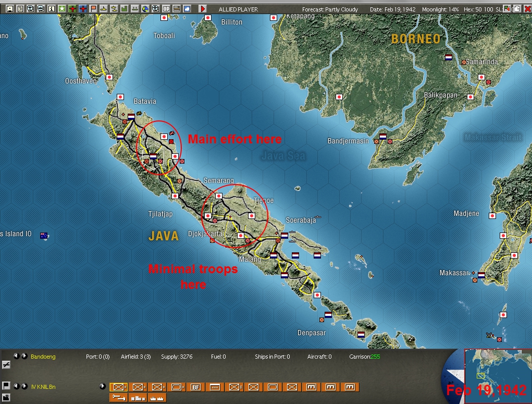The image size is (532, 404).
Task: Click the 'ALLIED PLAYER' label in top bar
Action: click(x=238, y=9)
